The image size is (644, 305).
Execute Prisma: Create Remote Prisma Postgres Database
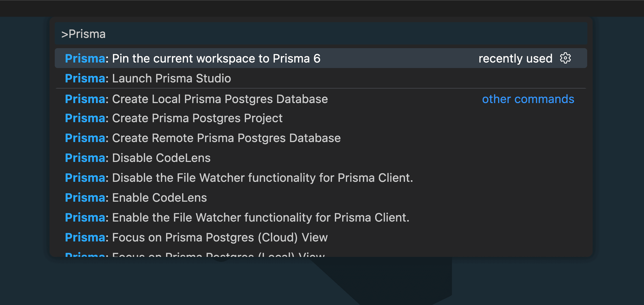[203, 138]
